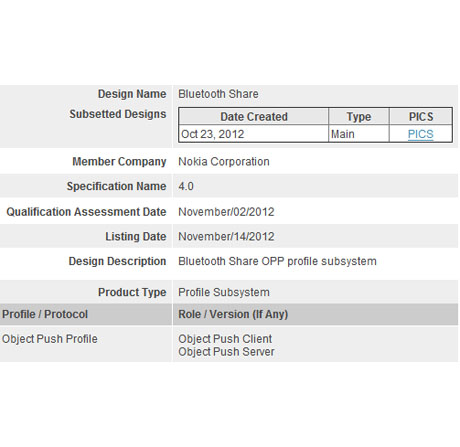The image size is (460, 447).
Task: Click the Nokia Corporation company value
Action: point(224,162)
